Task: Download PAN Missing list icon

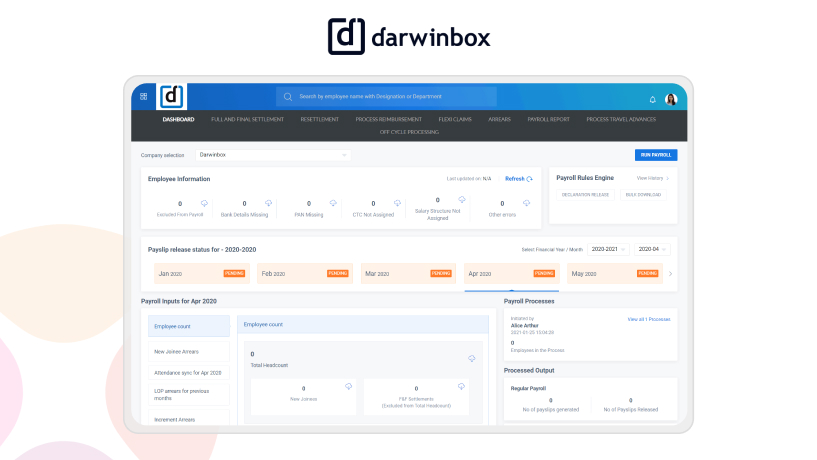Action: (x=333, y=203)
